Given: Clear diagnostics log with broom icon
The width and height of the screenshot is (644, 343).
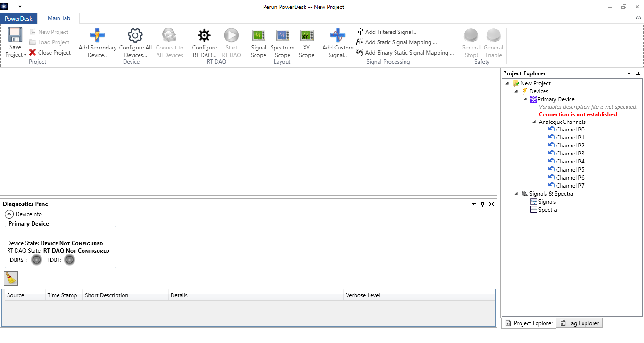Looking at the screenshot, I should 11,278.
